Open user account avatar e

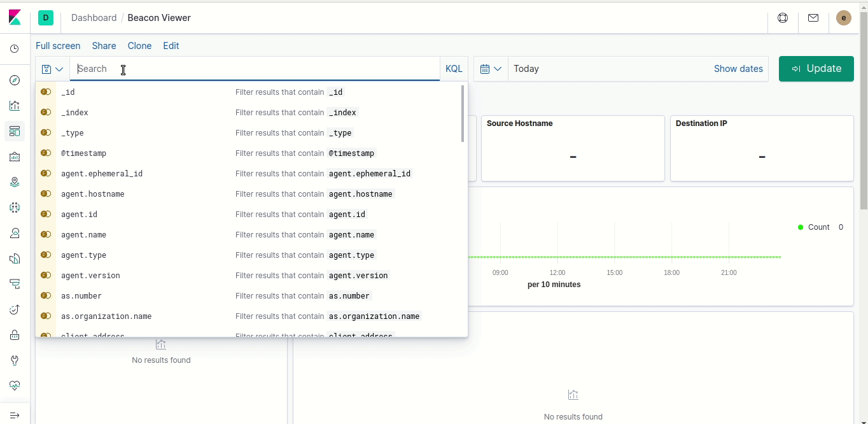coord(844,18)
